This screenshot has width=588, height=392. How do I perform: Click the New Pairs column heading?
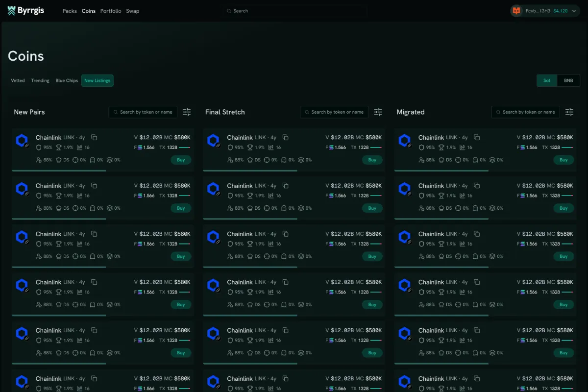click(x=29, y=112)
